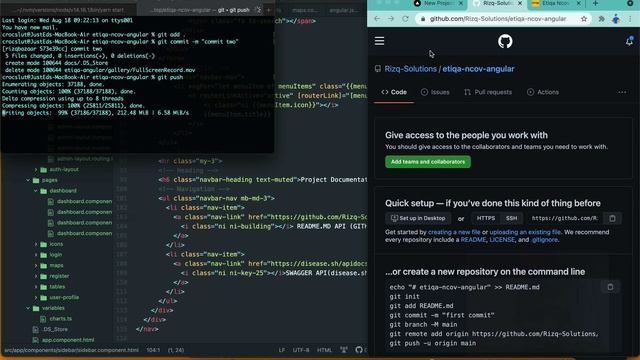Open the .gitignore link

tap(544, 240)
